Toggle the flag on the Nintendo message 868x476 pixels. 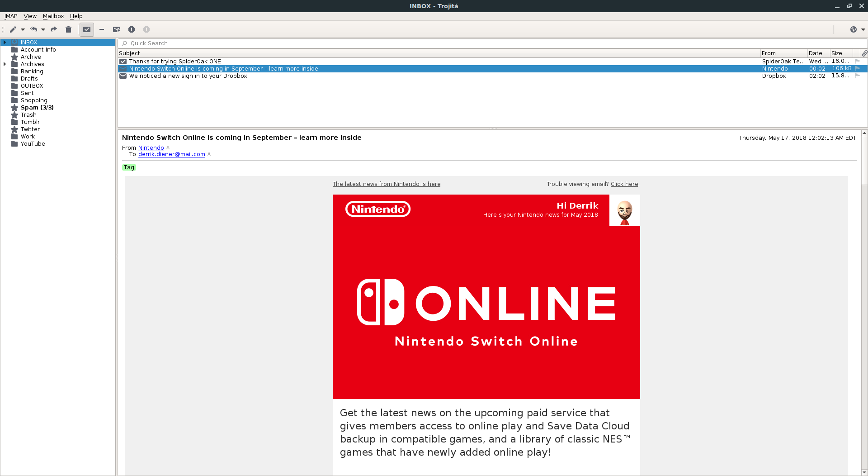point(858,68)
